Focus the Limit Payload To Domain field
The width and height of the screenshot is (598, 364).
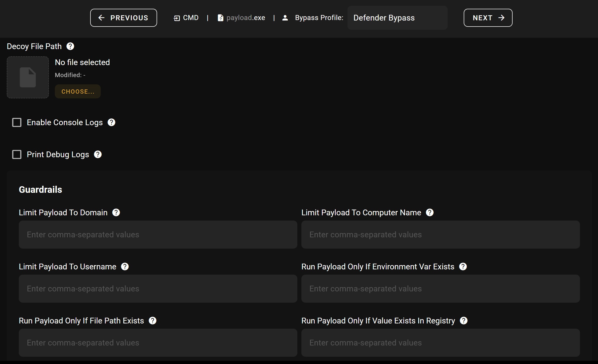click(x=158, y=235)
